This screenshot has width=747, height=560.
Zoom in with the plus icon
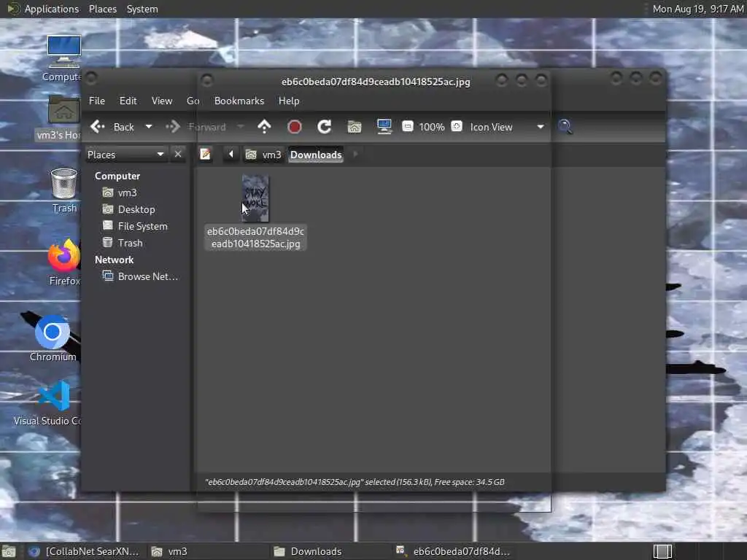[457, 126]
